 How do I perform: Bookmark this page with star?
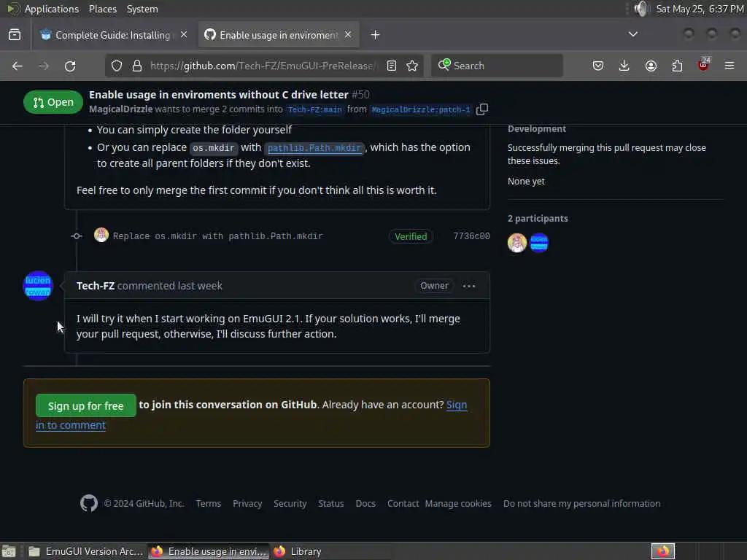tap(413, 66)
